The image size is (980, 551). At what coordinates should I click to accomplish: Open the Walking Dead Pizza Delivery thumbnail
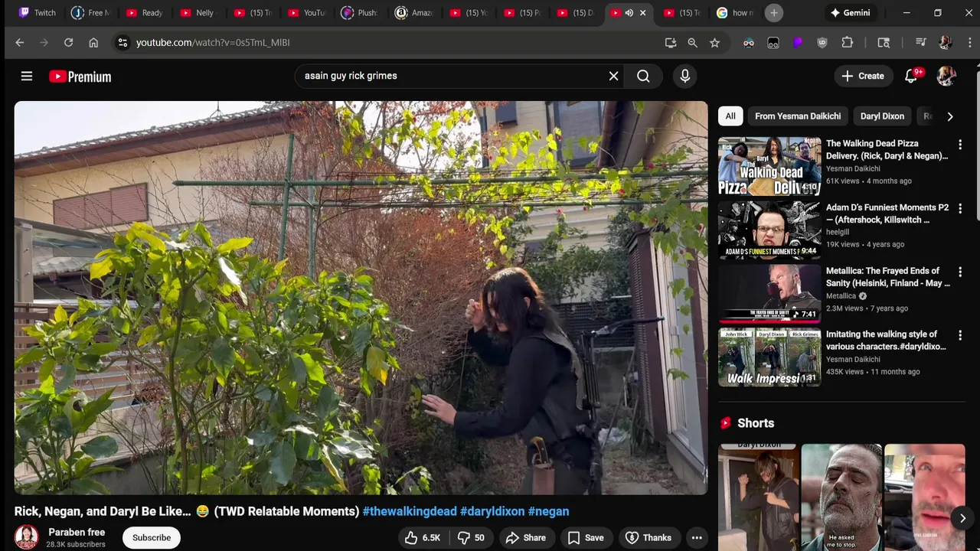tap(769, 166)
